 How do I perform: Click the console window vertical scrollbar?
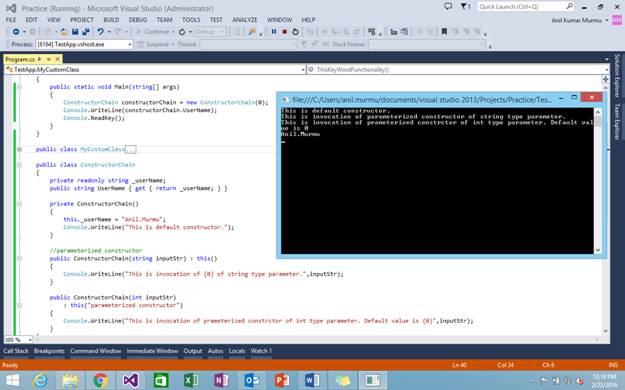tap(597, 181)
